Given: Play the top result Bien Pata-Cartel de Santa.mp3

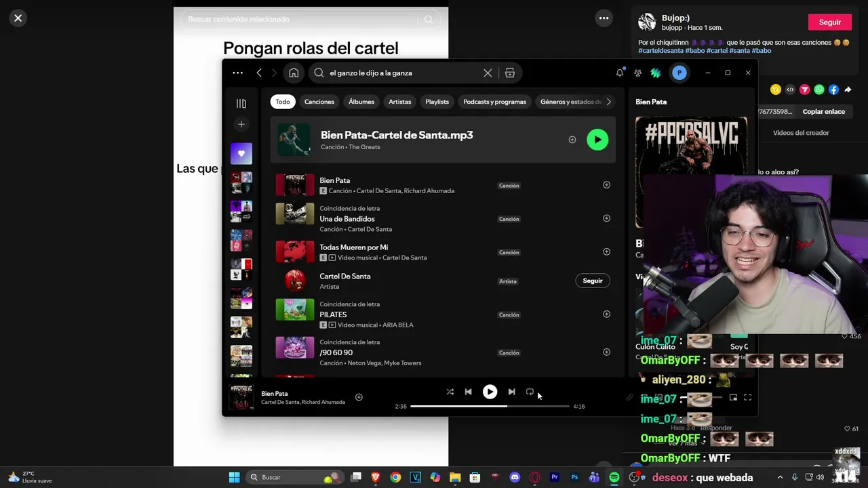Looking at the screenshot, I should point(597,140).
